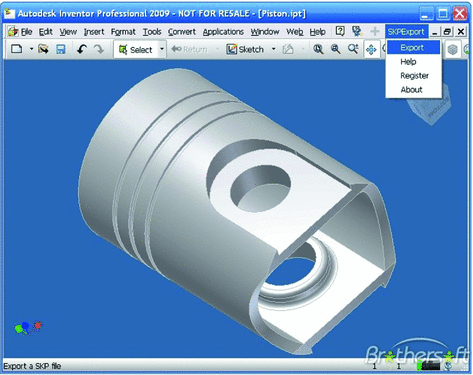
Task: Open the Select mode dropdown arrow
Action: point(162,49)
